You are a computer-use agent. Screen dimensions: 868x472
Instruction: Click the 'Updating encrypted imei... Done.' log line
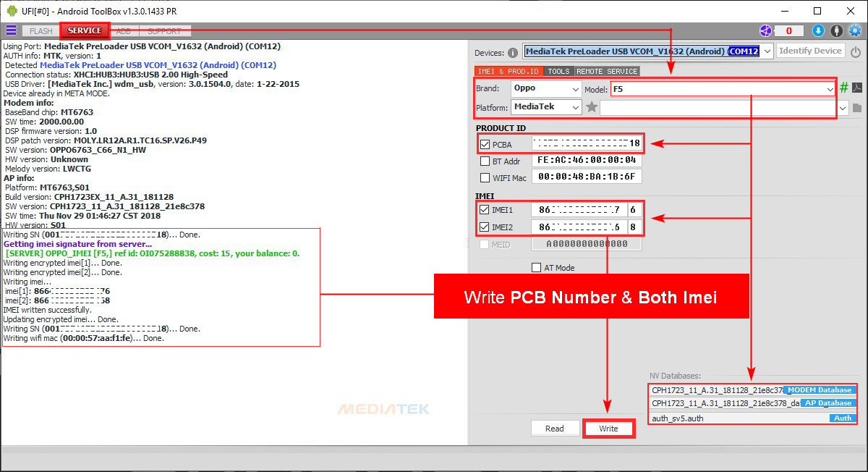(61, 319)
